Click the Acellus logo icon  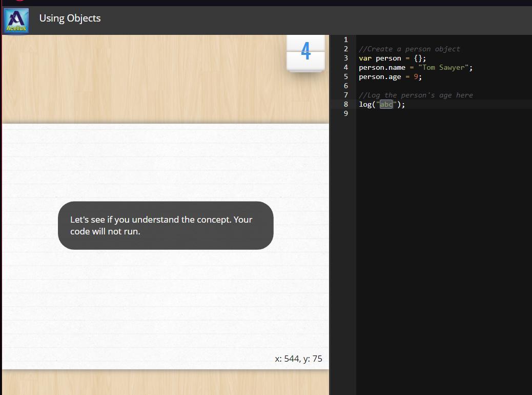click(16, 21)
